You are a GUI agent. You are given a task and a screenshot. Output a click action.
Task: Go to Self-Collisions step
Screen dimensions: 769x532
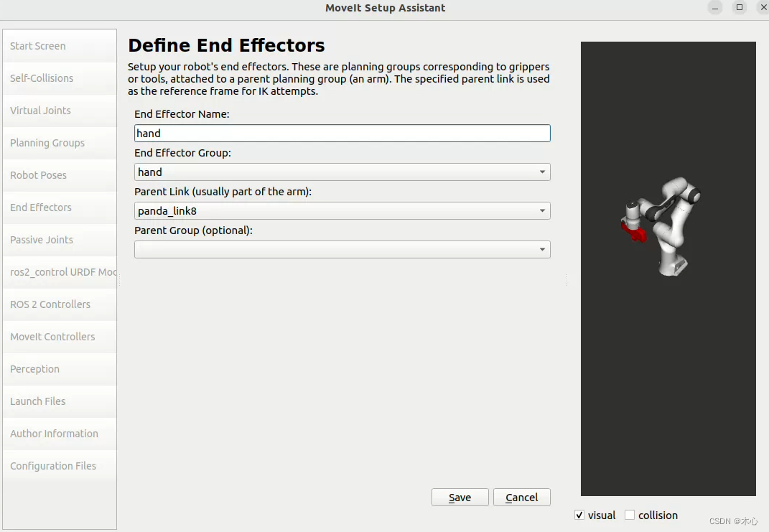tap(60, 78)
